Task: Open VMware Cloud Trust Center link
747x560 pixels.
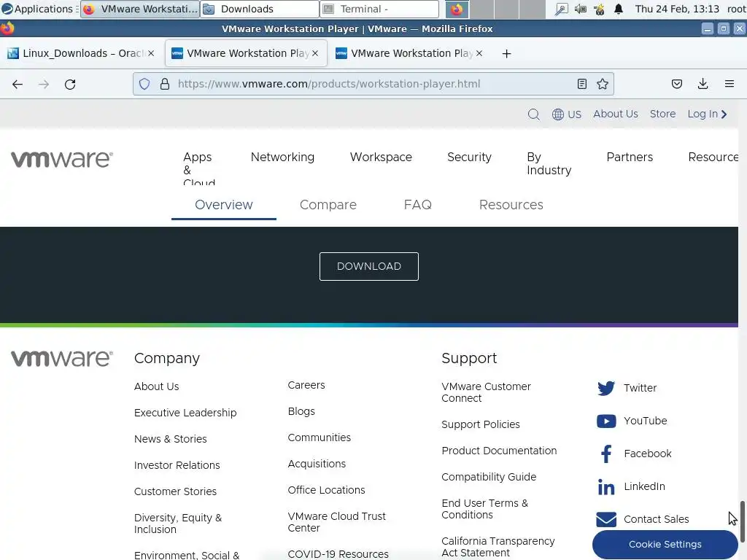Action: pyautogui.click(x=337, y=522)
